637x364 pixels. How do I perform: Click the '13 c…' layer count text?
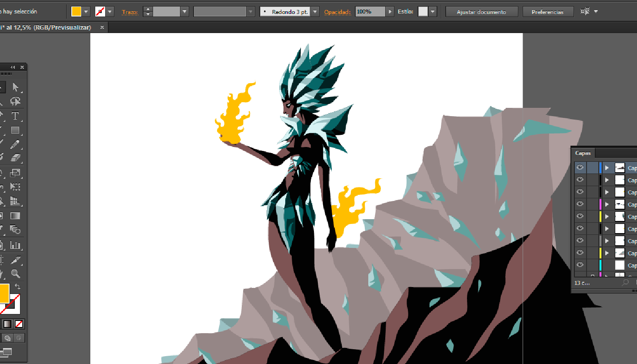pos(582,283)
